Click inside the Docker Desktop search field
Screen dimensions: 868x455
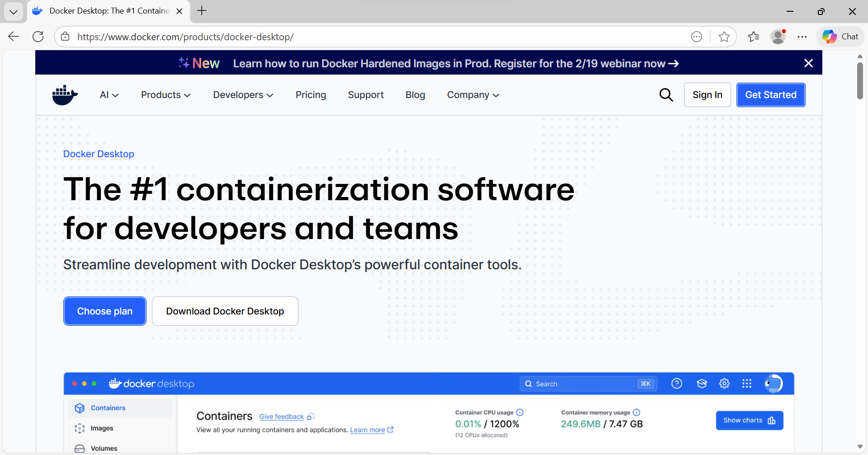point(588,383)
